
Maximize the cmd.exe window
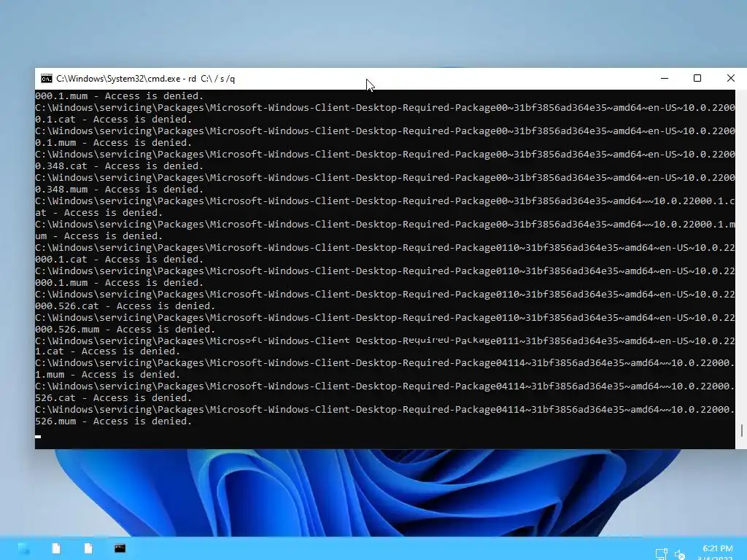(697, 79)
